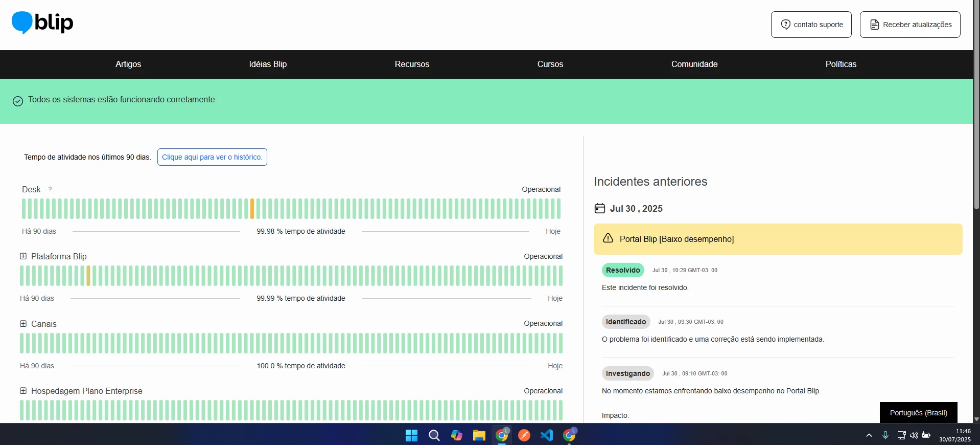Click the warning triangle on Portal Blip incident
This screenshot has height=445, width=980.
point(608,238)
